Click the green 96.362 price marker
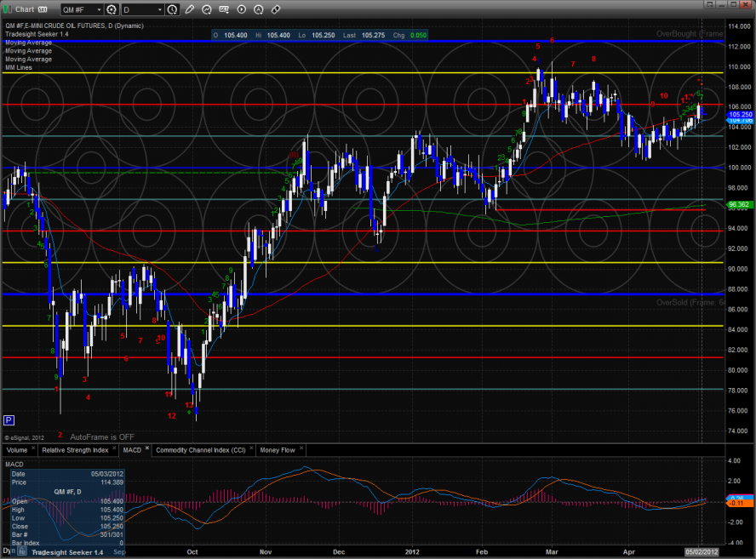The height and width of the screenshot is (559, 756). 738,204
